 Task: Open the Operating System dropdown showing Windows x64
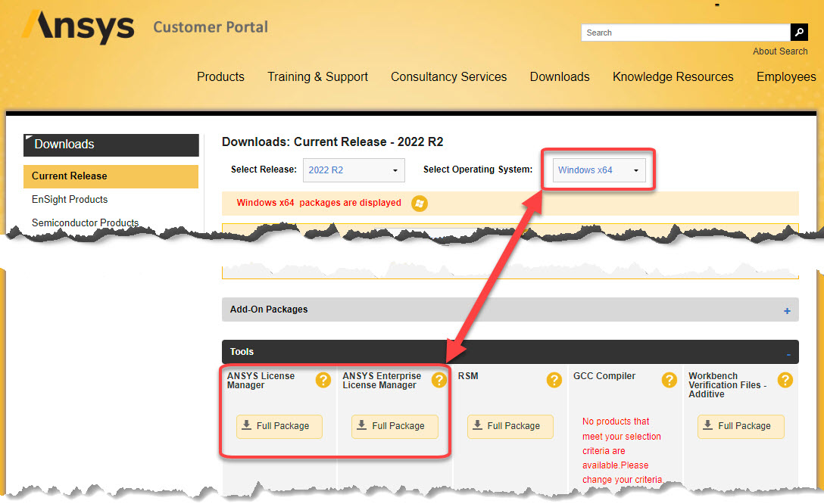click(x=599, y=170)
